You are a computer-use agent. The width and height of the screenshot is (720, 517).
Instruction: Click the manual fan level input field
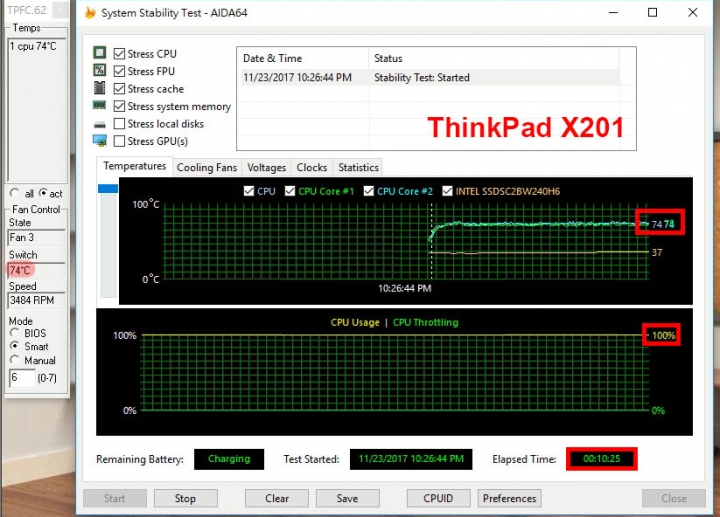pos(22,378)
